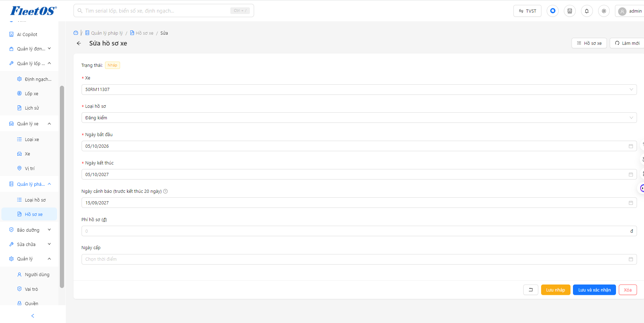Image resolution: width=644 pixels, height=323 pixels.
Task: Click the back arrow next to Sửa hồ sơ xe
Action: 79,43
